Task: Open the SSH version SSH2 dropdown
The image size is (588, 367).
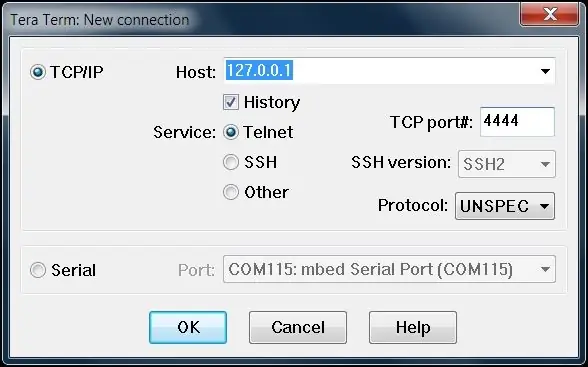Action: tap(507, 164)
